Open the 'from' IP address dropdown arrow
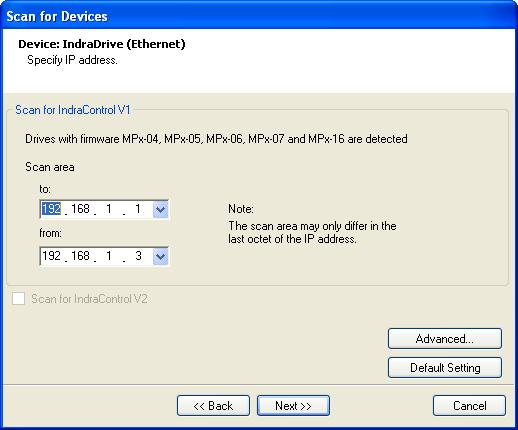518x430 pixels. coord(160,256)
